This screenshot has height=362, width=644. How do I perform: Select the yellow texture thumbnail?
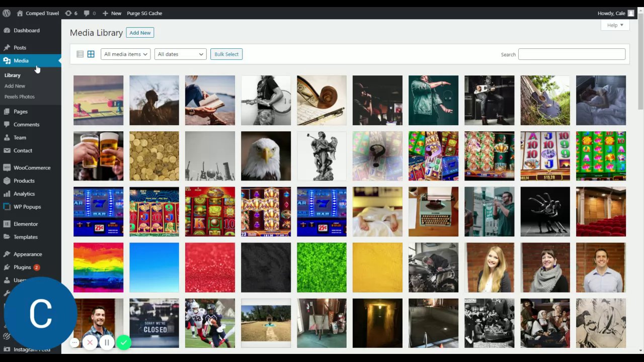pos(377,267)
